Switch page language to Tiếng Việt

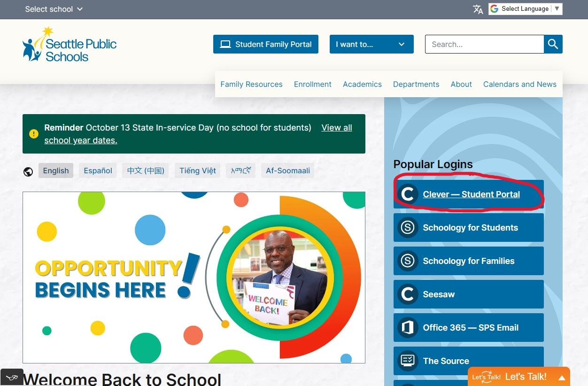click(x=198, y=170)
